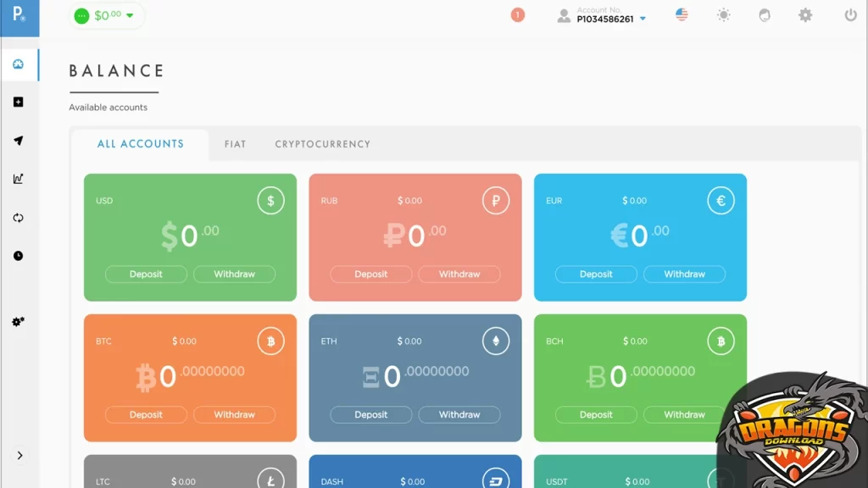
Task: Open the dashboard icon in the sidebar
Action: click(19, 64)
